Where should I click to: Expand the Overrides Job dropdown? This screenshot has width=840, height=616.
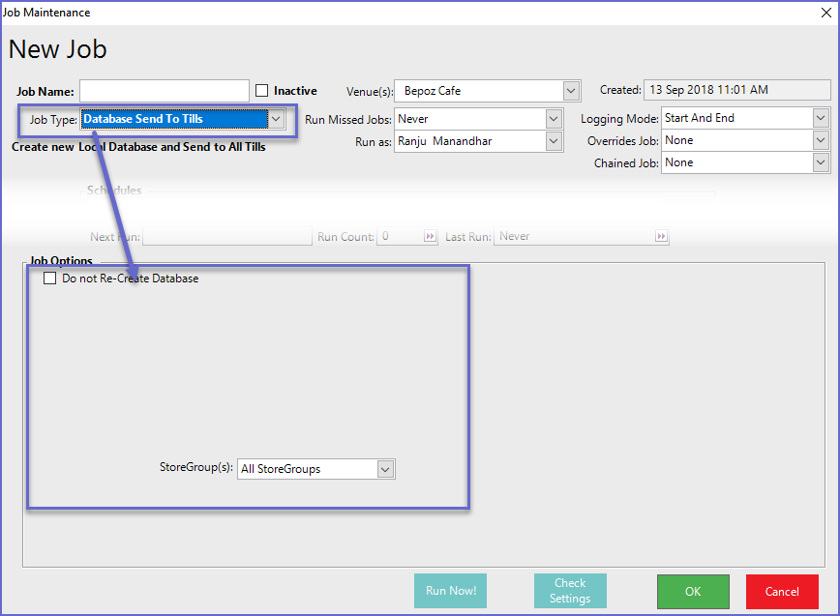pyautogui.click(x=821, y=140)
